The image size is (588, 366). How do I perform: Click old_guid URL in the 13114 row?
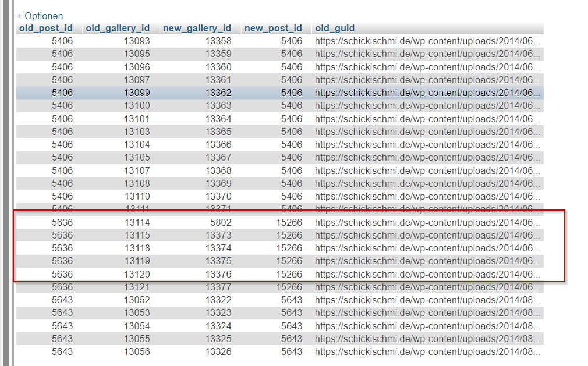coord(428,222)
